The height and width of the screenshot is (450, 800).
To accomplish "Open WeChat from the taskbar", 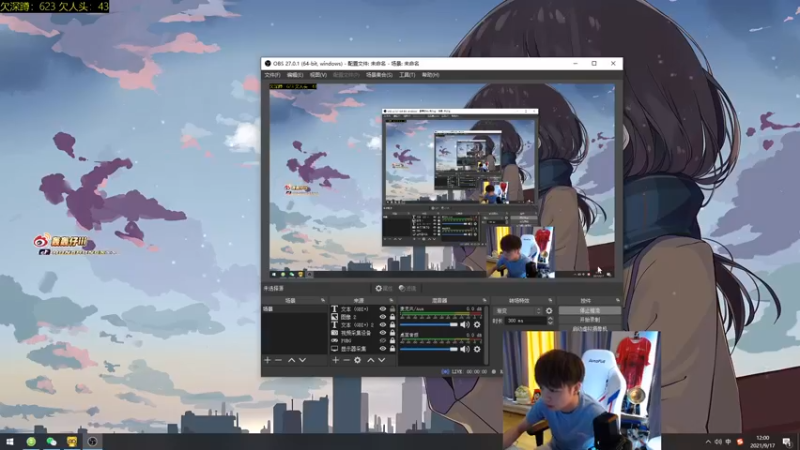I will click(x=52, y=442).
